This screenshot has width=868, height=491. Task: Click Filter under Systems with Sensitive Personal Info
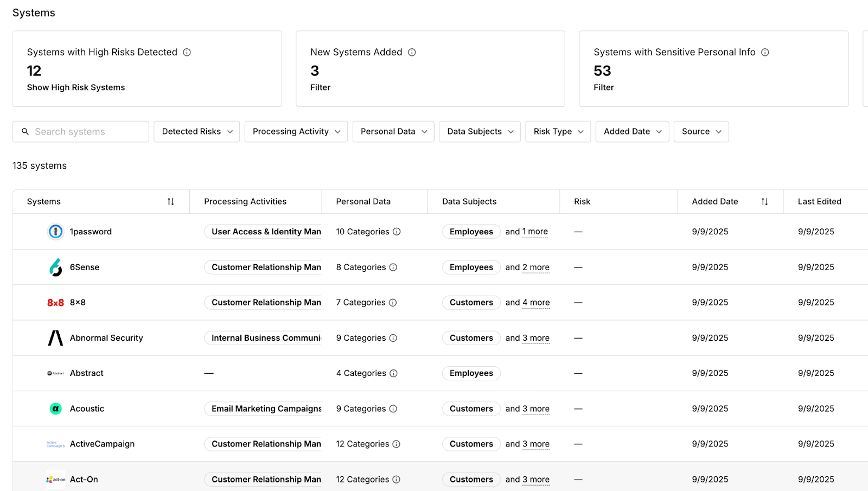pos(604,87)
